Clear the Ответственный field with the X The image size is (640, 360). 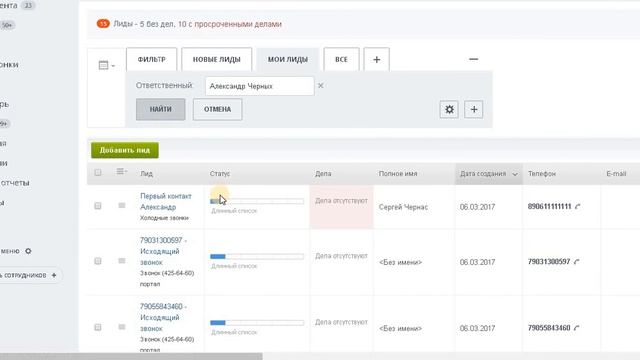point(321,86)
